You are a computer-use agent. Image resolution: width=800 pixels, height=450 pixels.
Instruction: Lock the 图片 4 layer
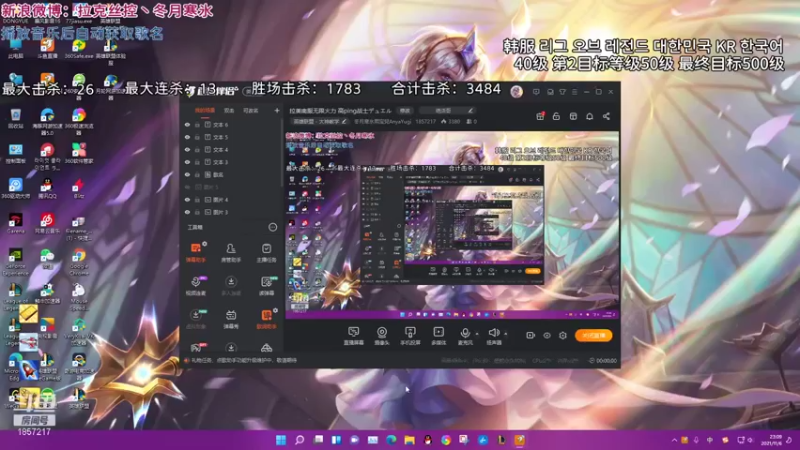(197, 199)
